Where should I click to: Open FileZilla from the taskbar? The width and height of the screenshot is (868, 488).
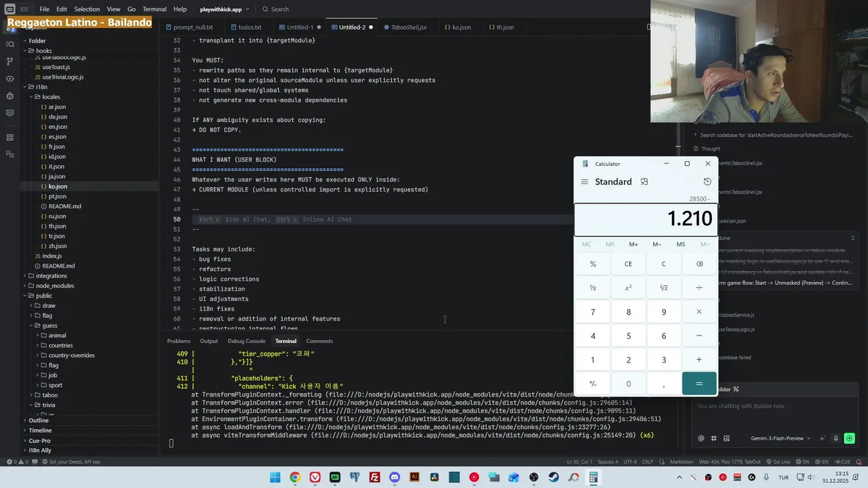coord(374,478)
